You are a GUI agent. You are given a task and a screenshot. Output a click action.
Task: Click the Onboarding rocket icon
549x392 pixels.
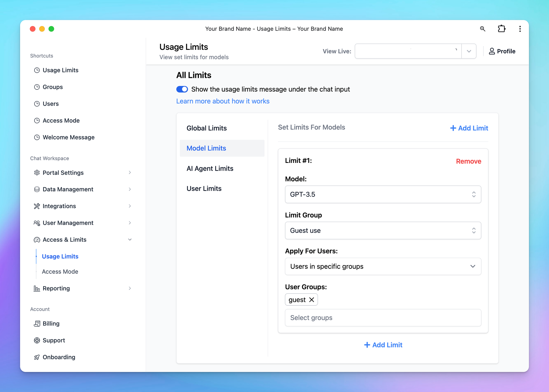(x=37, y=357)
